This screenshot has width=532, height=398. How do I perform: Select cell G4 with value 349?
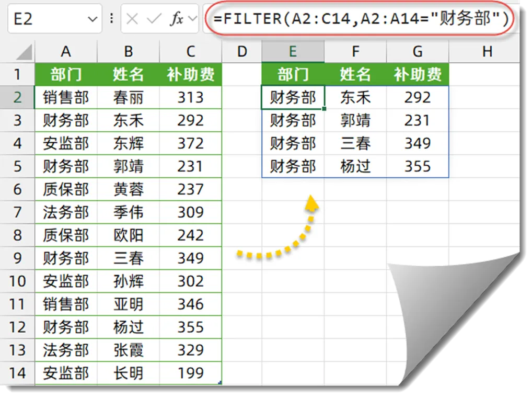[418, 143]
